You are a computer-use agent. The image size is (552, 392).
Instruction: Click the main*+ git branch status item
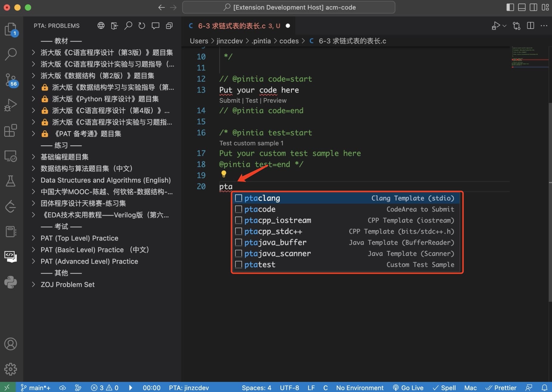(35, 388)
